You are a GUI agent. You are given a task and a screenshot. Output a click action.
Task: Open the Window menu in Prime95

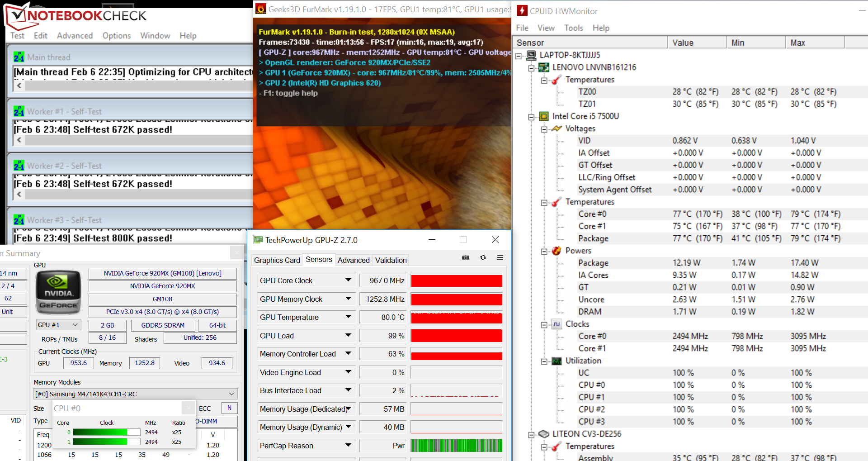coord(155,35)
